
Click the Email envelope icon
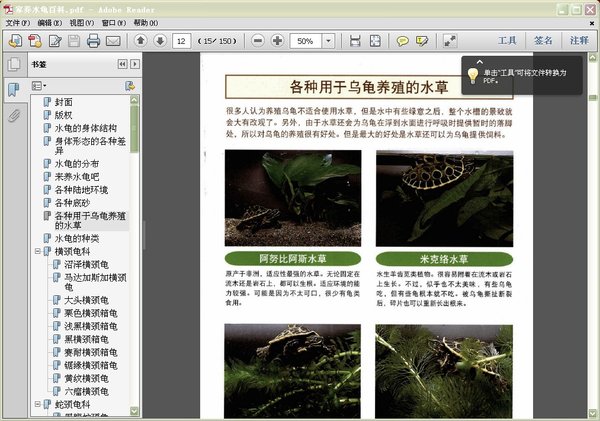113,41
